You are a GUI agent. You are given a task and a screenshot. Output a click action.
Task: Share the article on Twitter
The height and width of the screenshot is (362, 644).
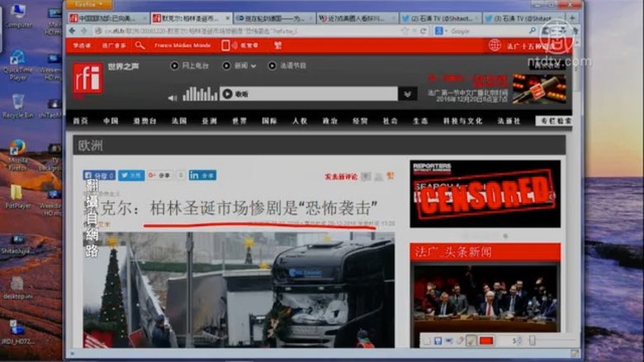click(x=131, y=175)
